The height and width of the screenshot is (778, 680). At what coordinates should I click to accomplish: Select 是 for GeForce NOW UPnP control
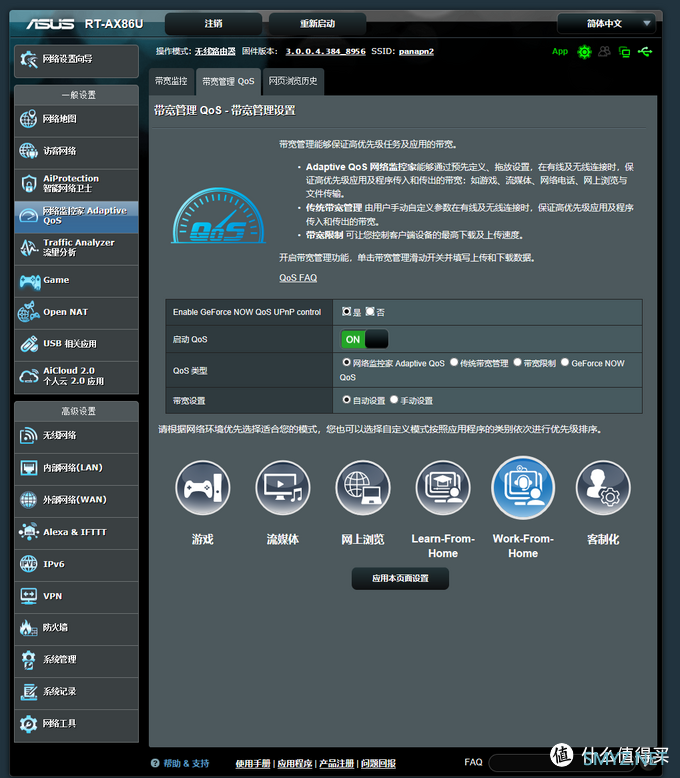(x=346, y=312)
